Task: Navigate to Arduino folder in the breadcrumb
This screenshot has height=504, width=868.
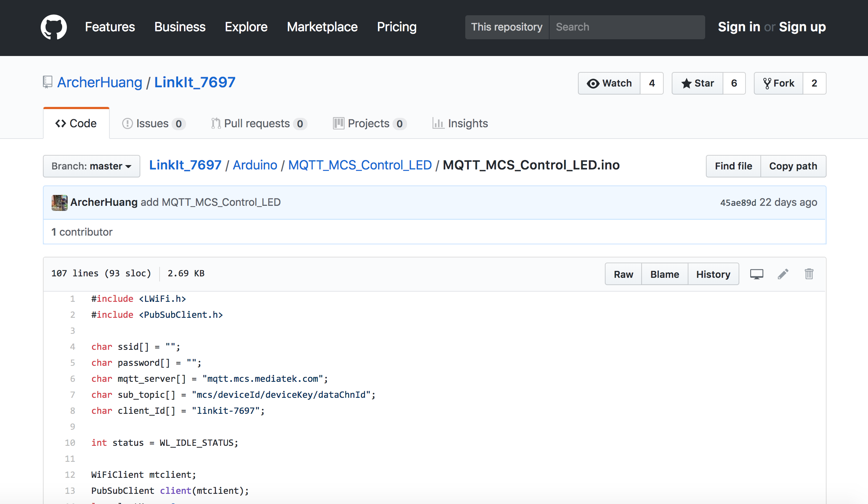Action: pos(255,165)
